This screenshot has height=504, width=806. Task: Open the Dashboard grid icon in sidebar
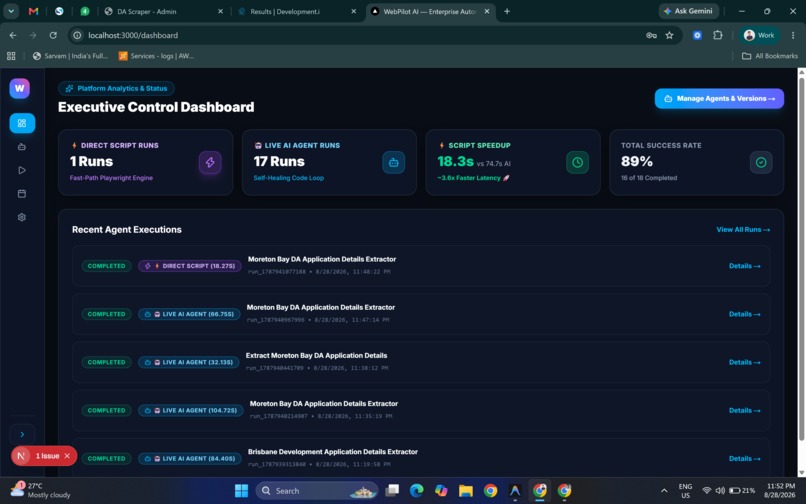22,123
